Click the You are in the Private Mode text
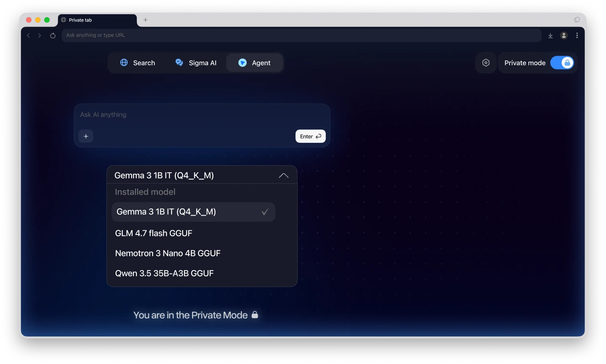Image resolution: width=606 pixels, height=364 pixels. tap(190, 315)
